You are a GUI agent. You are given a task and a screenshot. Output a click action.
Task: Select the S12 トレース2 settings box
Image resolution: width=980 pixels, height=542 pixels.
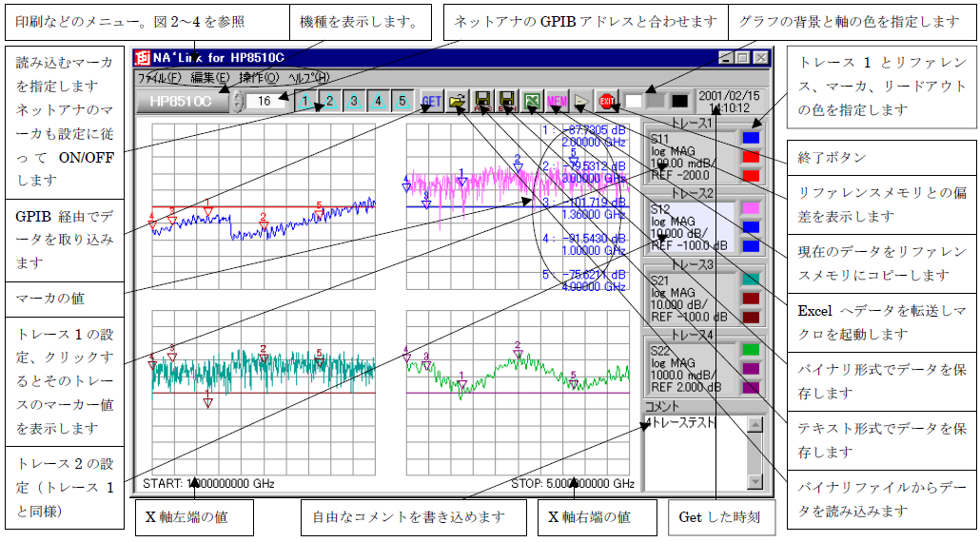coord(691,227)
